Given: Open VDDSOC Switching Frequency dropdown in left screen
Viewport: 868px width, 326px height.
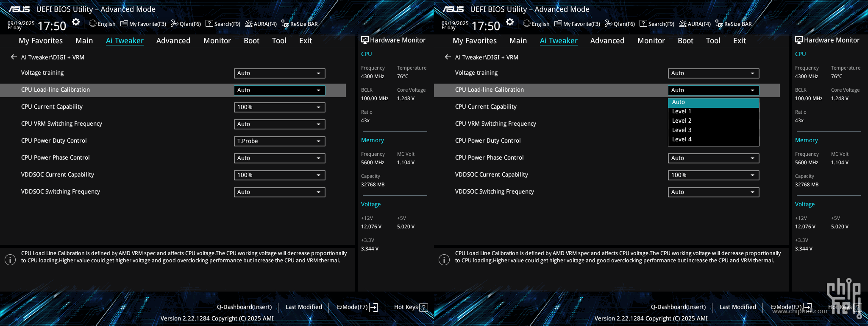Looking at the screenshot, I should 280,192.
